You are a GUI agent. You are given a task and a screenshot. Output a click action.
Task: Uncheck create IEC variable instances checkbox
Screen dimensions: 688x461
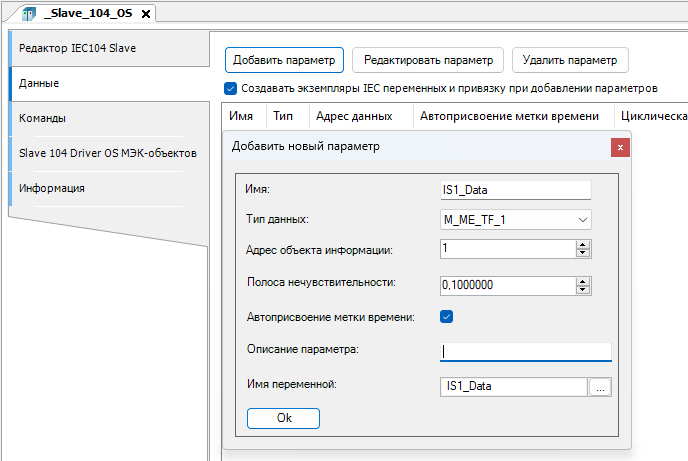231,88
